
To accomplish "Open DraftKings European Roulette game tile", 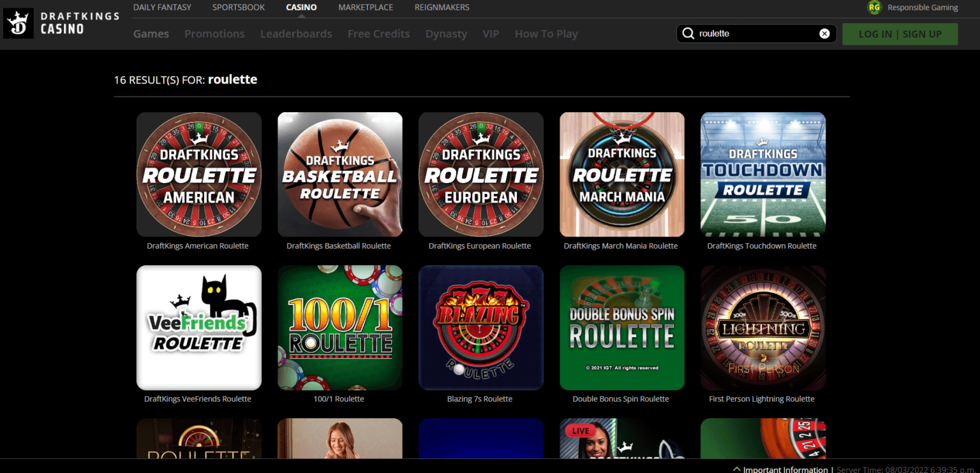I will click(x=481, y=175).
